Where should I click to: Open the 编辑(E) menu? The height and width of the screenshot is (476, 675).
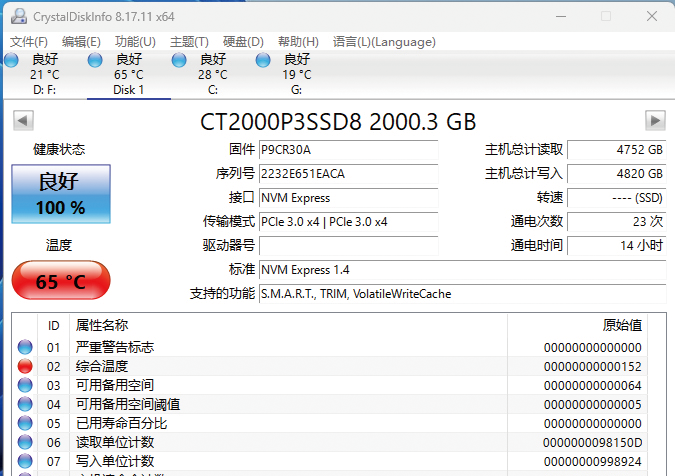pyautogui.click(x=81, y=42)
